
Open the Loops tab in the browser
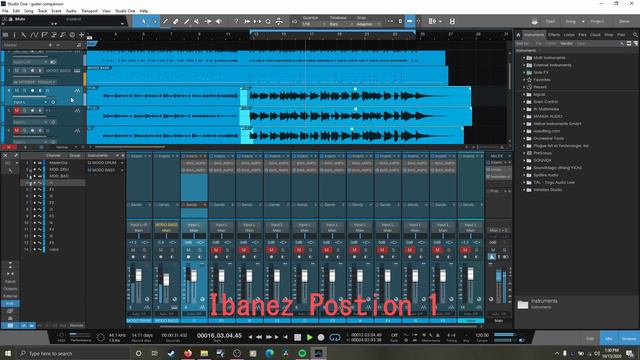click(569, 35)
